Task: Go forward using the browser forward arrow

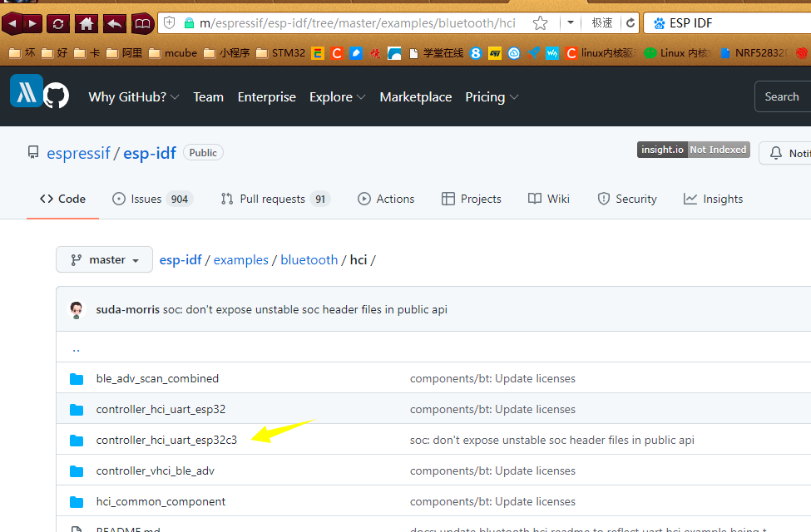Action: (x=32, y=23)
